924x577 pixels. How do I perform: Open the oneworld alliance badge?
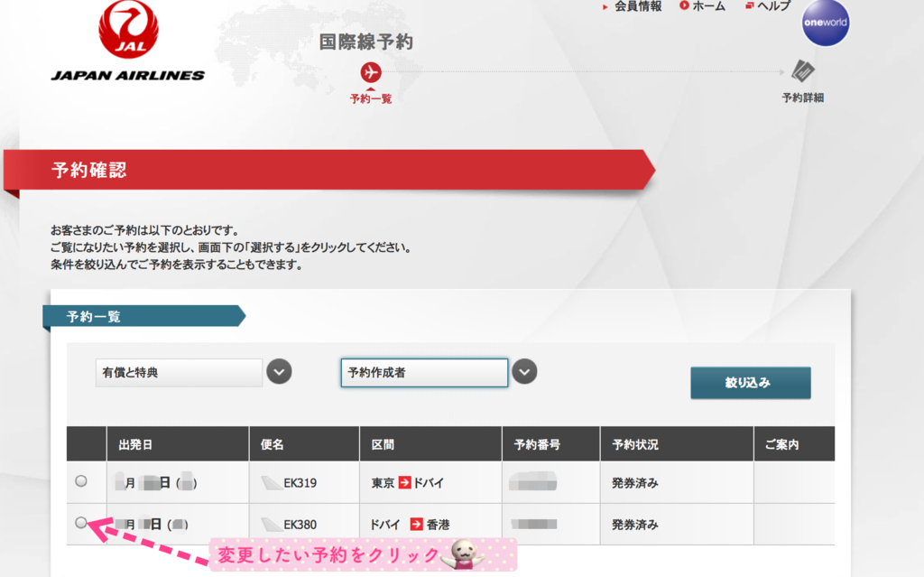click(x=826, y=23)
